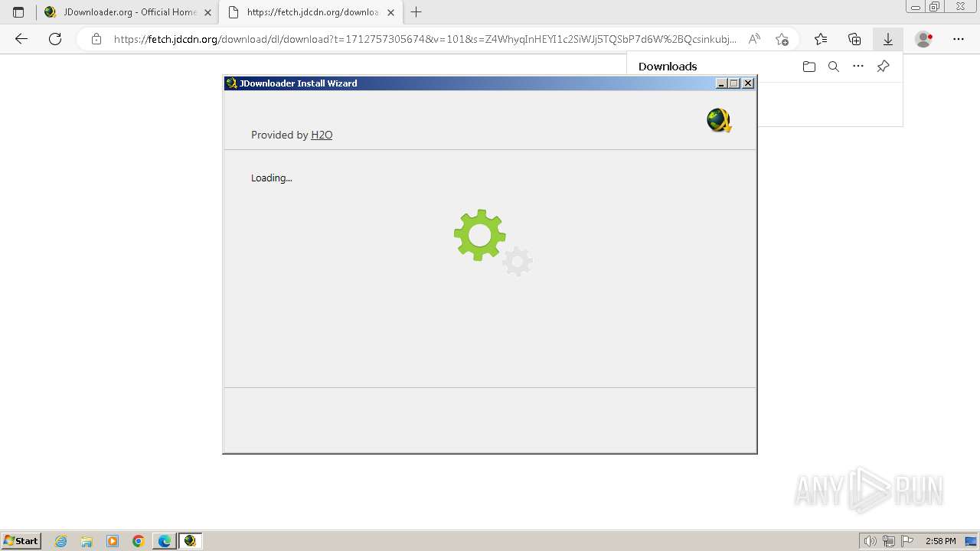Close the JDownloader.org tab

pyautogui.click(x=207, y=12)
